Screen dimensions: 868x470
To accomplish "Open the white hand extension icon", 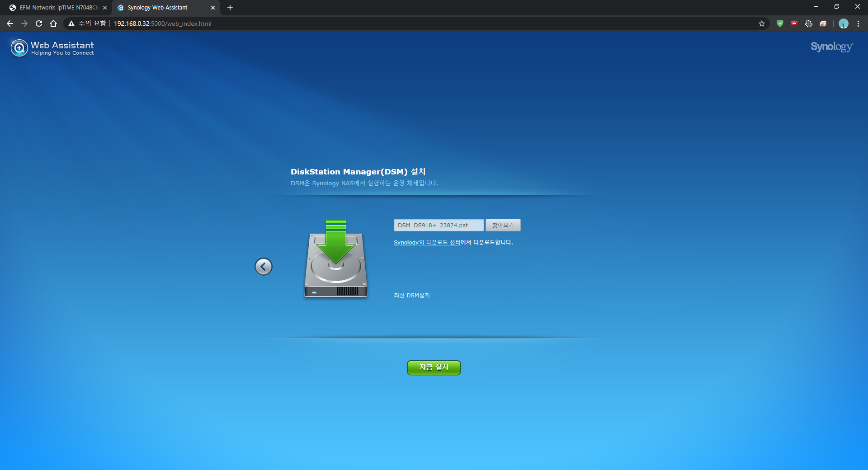I will (809, 23).
